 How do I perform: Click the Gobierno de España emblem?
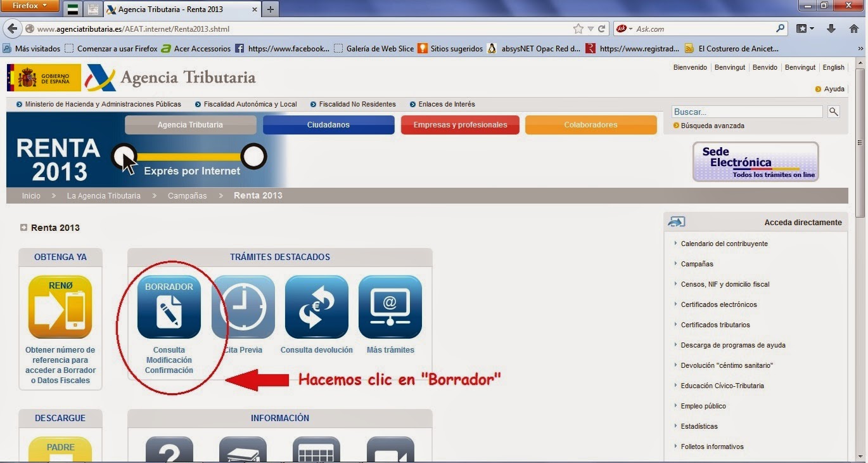pyautogui.click(x=44, y=77)
